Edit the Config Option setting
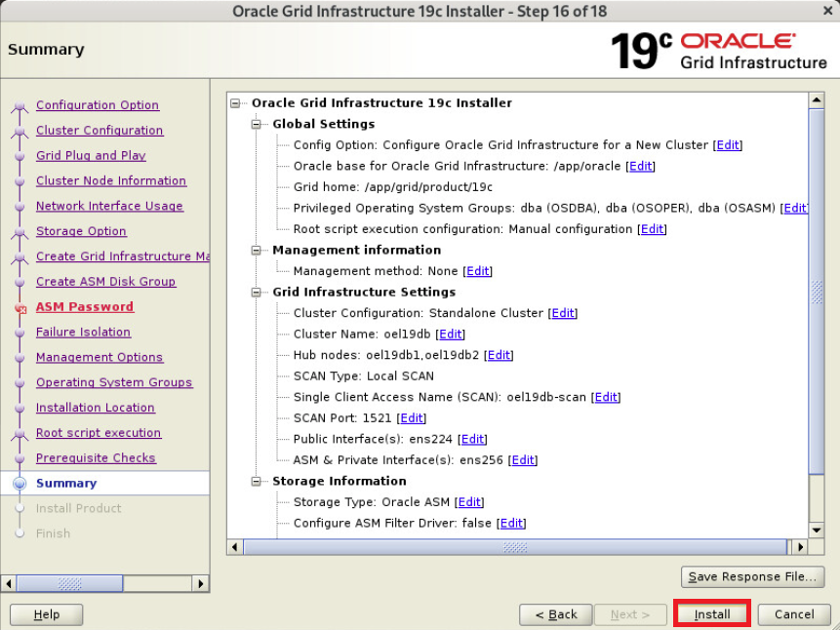Viewport: 840px width, 630px height. pos(728,145)
